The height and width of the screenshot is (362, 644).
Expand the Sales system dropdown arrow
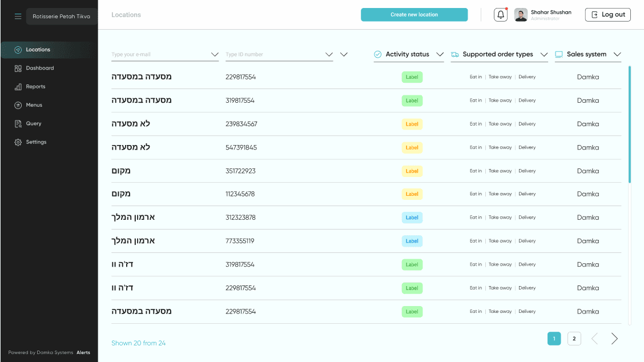[x=617, y=54]
